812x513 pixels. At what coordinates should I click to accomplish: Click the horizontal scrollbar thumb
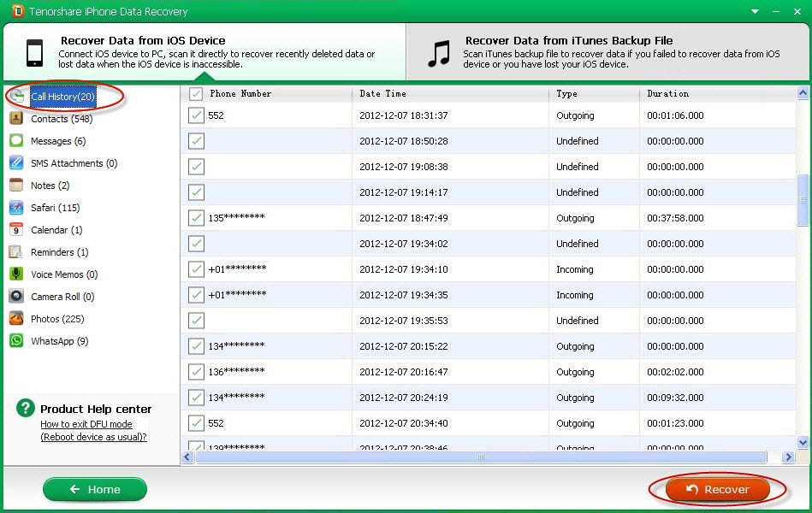pos(479,457)
